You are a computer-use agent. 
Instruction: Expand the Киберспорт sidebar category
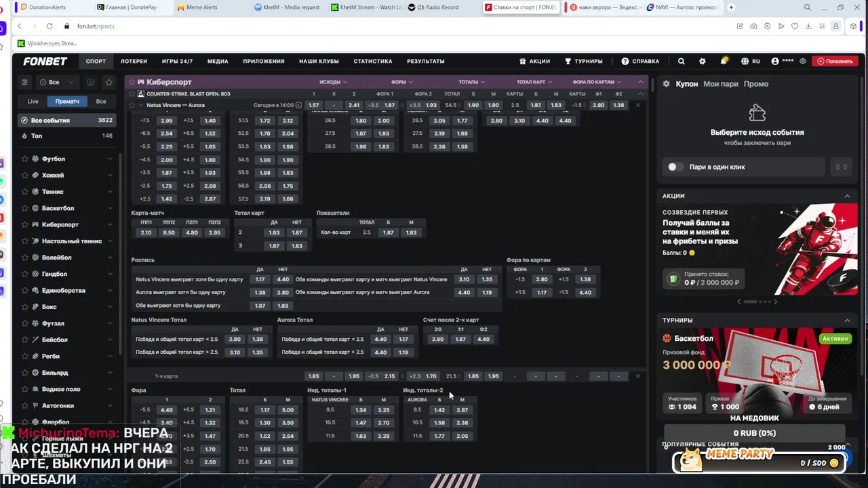click(110, 224)
